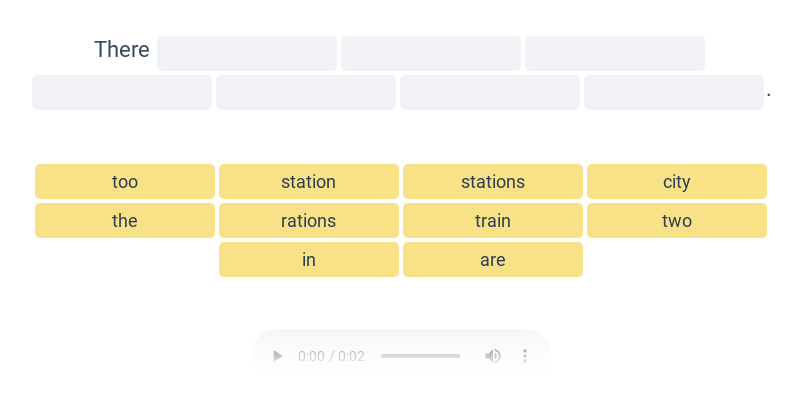Mute the audio player volume
Image resolution: width=800 pixels, height=400 pixels.
492,356
